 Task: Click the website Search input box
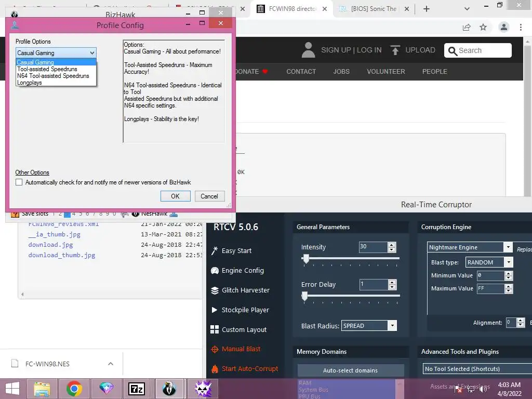tap(478, 50)
